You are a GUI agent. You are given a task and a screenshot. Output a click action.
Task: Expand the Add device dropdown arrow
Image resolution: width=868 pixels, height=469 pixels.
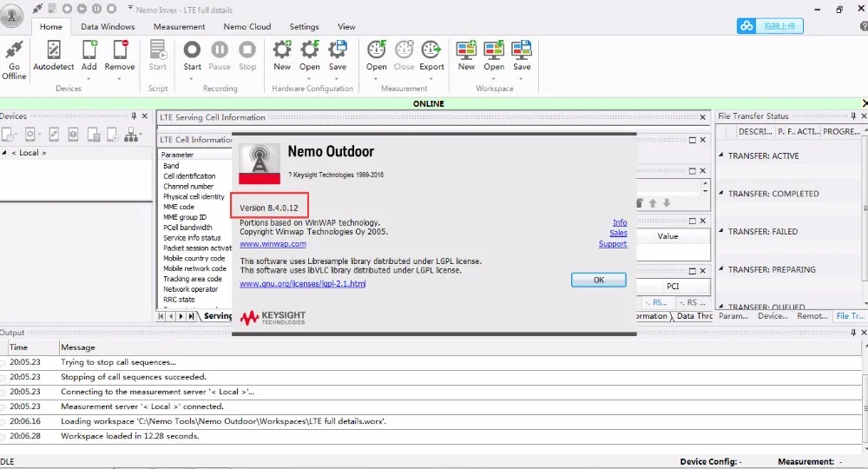(x=89, y=79)
